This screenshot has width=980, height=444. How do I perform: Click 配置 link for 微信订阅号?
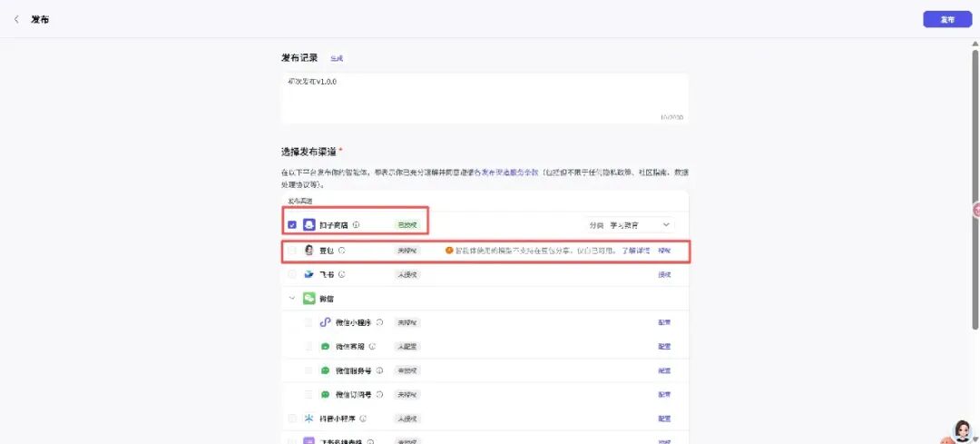[663, 395]
